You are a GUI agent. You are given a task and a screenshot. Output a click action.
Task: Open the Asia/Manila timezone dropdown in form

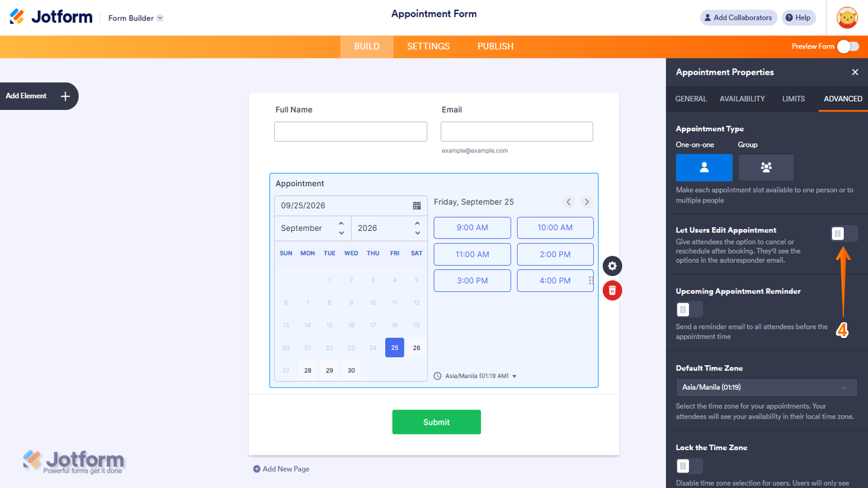476,376
